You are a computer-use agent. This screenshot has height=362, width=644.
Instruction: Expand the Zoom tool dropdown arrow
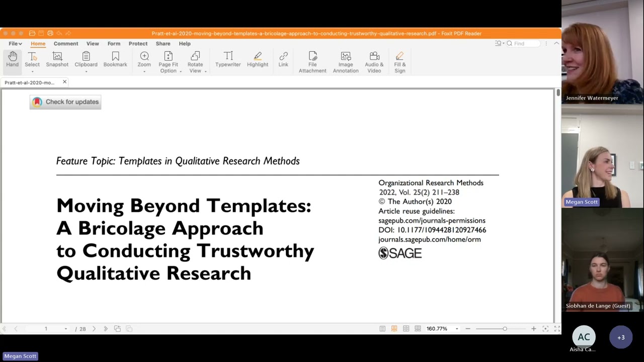(144, 71)
